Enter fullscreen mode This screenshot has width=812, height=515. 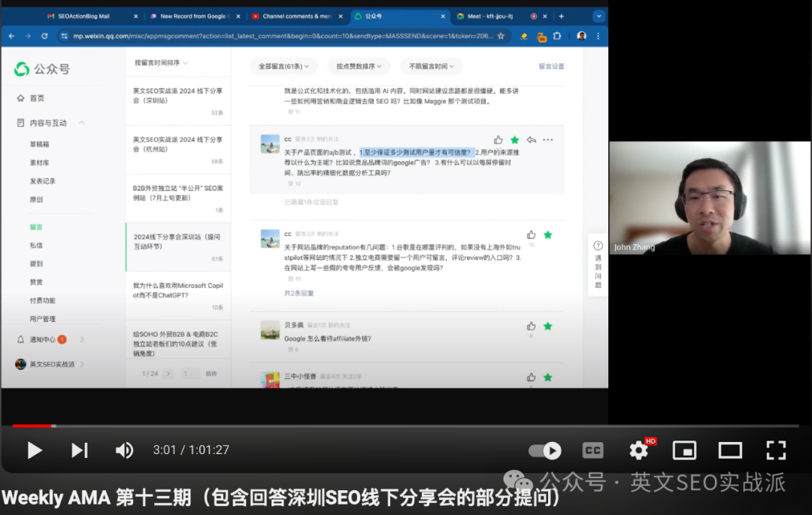pyautogui.click(x=776, y=450)
